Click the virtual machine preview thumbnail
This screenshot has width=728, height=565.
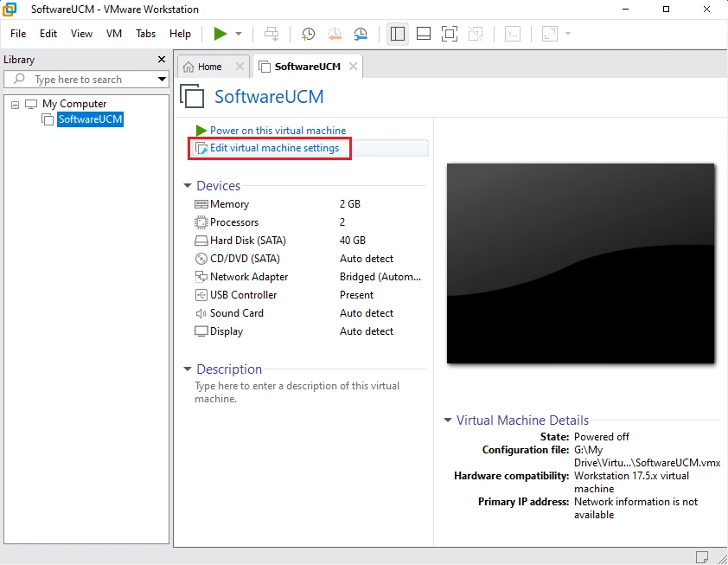click(x=580, y=263)
